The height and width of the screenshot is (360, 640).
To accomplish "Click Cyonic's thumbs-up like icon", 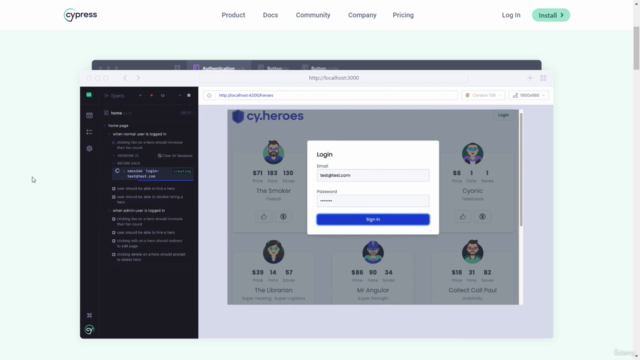I will pyautogui.click(x=463, y=217).
